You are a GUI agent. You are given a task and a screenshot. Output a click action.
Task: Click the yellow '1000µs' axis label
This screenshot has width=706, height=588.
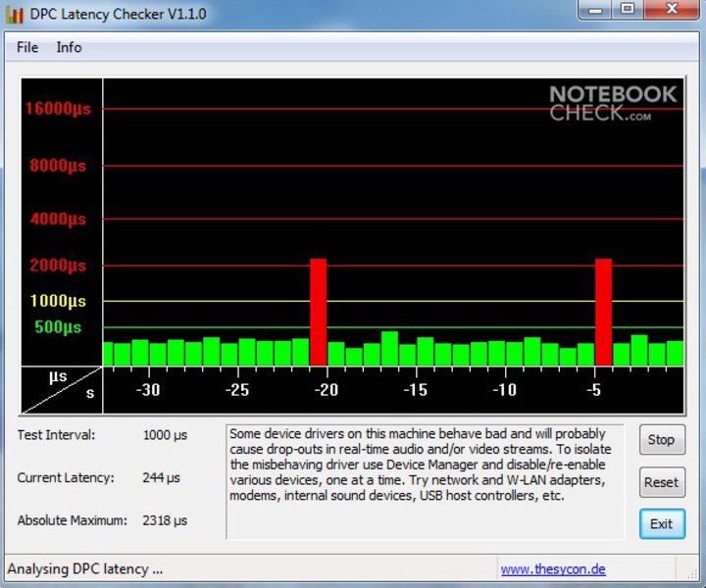coord(58,301)
